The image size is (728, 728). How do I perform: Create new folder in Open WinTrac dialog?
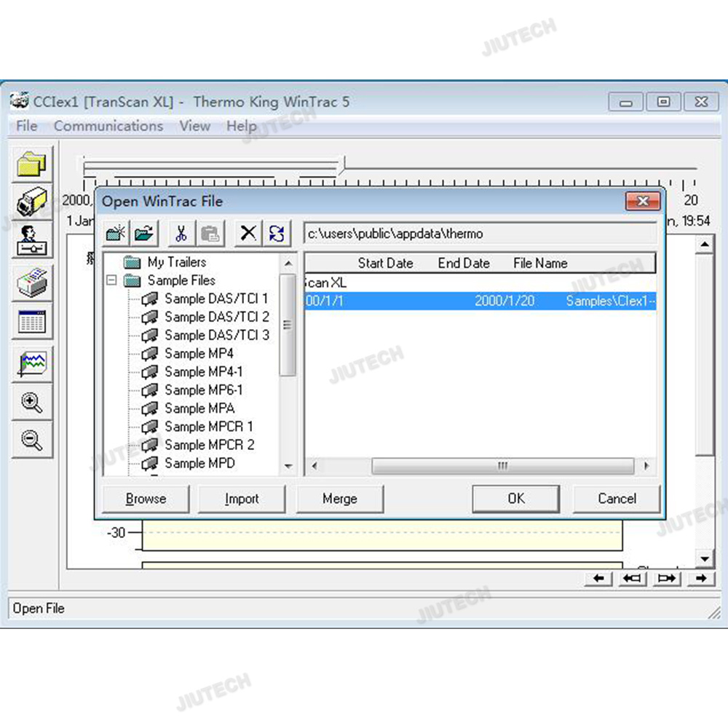coord(116,233)
